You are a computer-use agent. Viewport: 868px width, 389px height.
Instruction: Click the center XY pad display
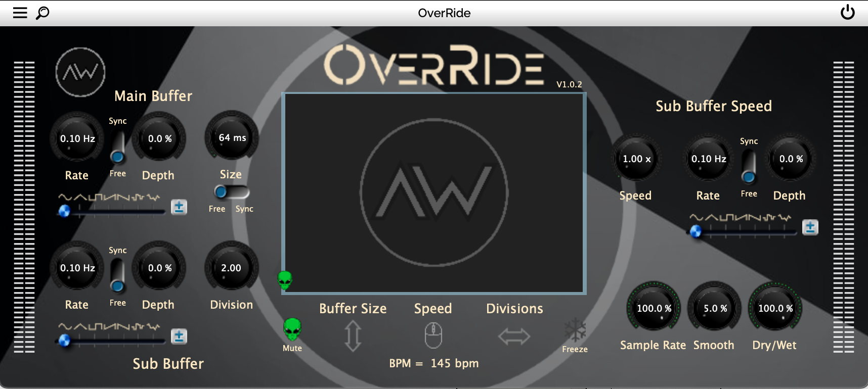point(434,193)
